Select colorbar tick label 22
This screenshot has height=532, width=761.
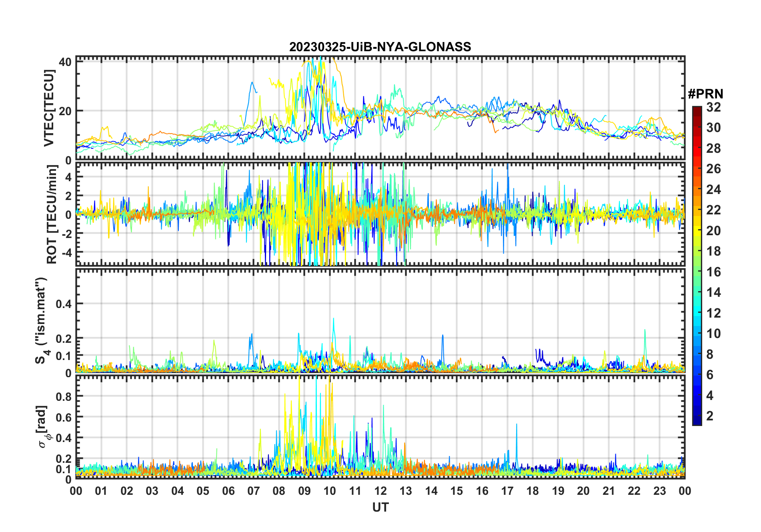tap(713, 210)
